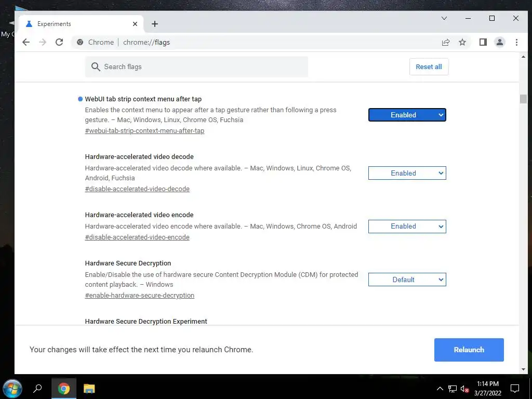
Task: Click the "Hardware-accelerated video encode" heading
Action: click(139, 215)
